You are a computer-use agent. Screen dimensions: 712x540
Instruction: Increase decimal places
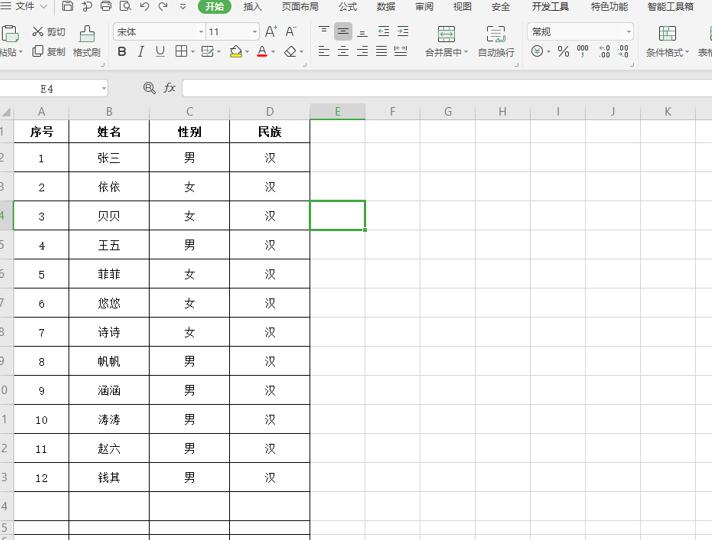click(604, 51)
